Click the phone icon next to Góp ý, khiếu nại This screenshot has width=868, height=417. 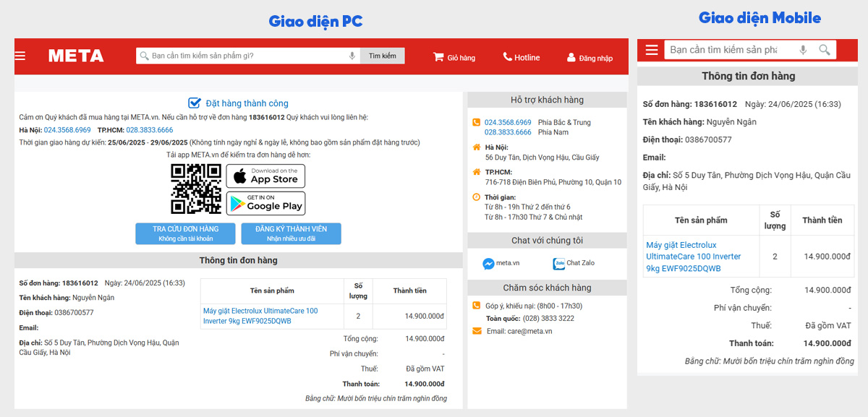(476, 306)
